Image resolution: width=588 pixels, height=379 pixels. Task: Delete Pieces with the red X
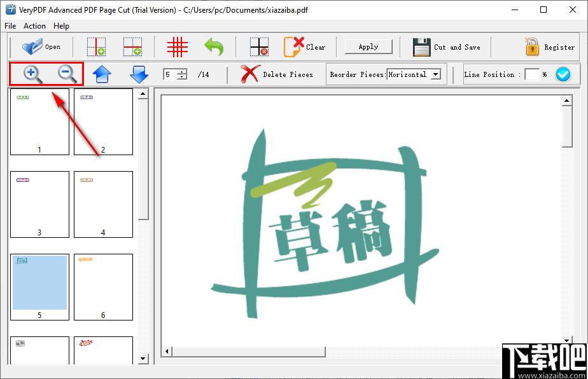click(x=276, y=74)
